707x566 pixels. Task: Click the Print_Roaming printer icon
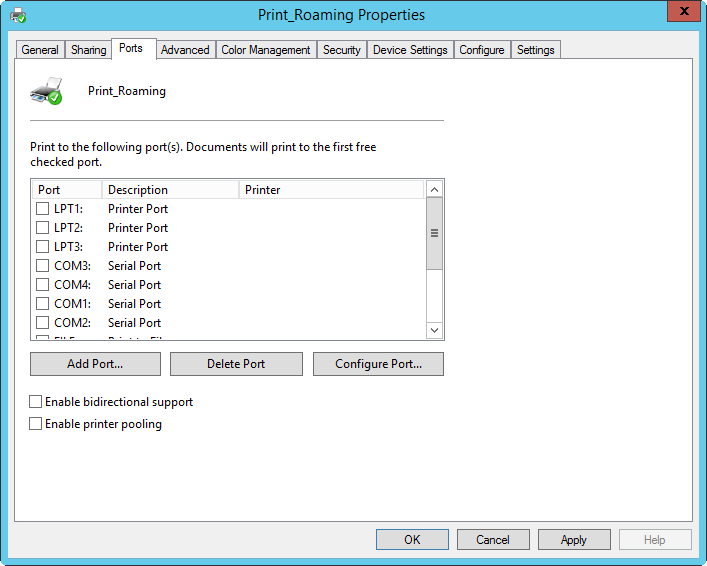(46, 91)
